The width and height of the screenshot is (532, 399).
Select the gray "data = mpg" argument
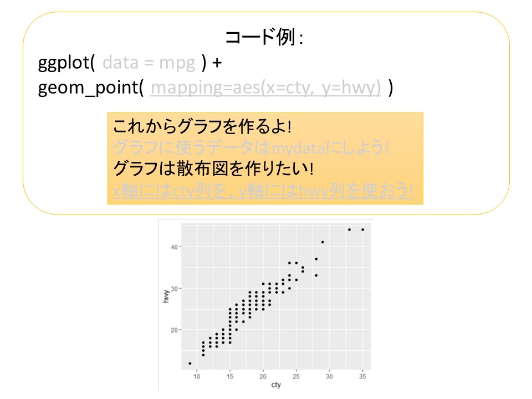[x=149, y=63]
